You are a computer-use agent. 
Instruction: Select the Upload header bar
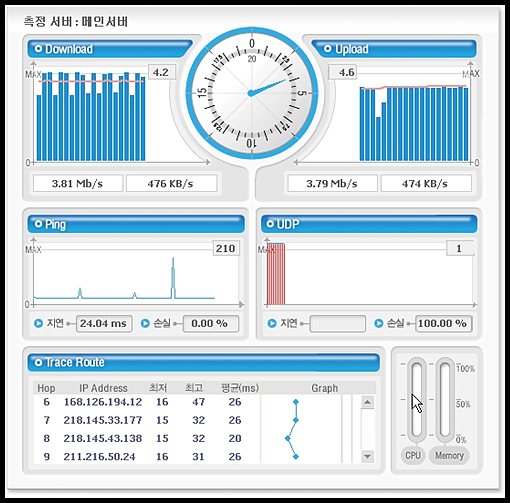[394, 49]
